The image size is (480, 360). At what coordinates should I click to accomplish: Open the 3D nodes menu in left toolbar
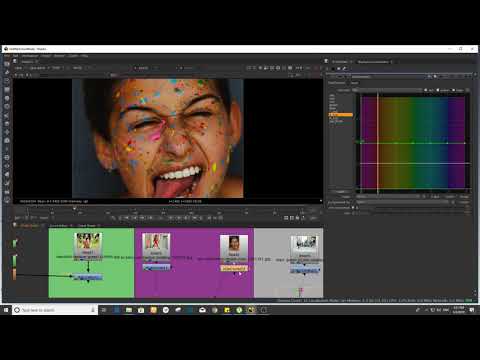click(7, 141)
